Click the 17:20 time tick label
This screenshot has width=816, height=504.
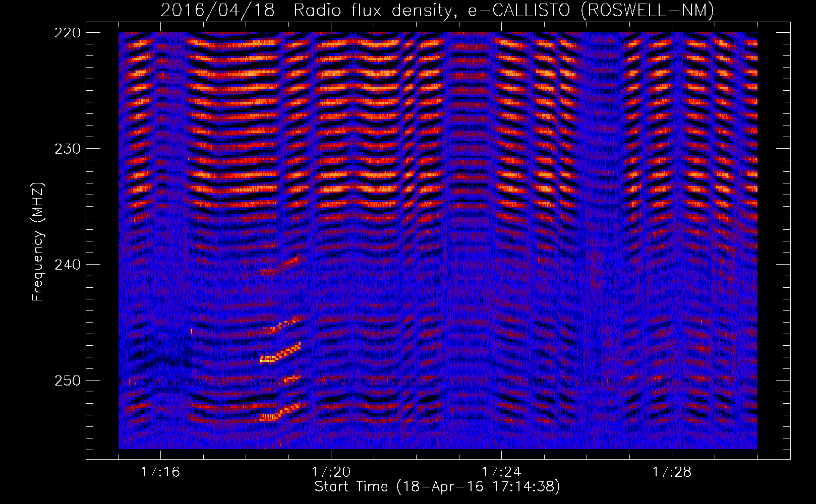331,472
